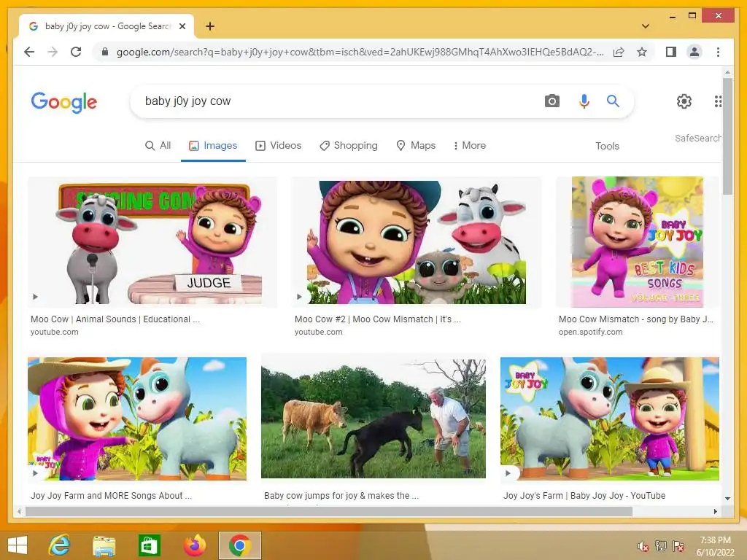
Task: Open Joy Joy's Farm YouTube thumbnail
Action: [x=610, y=419]
